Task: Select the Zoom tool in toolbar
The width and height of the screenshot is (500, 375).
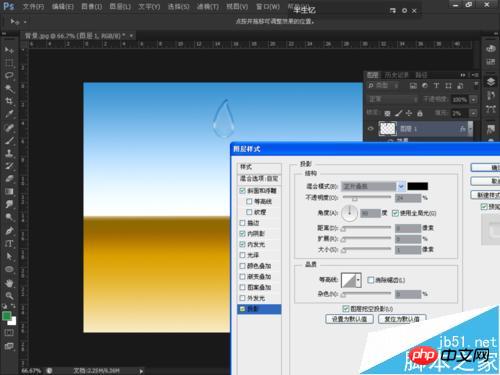Action: click(x=9, y=295)
